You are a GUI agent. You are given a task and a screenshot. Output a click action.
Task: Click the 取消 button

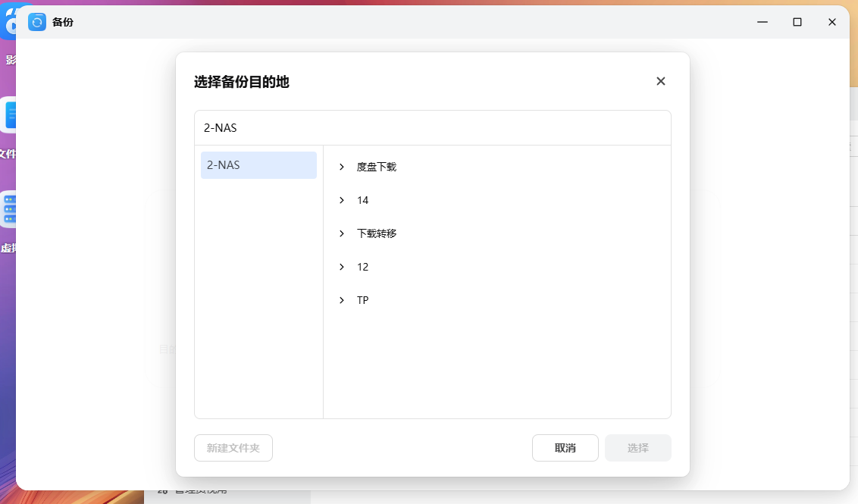(x=565, y=448)
